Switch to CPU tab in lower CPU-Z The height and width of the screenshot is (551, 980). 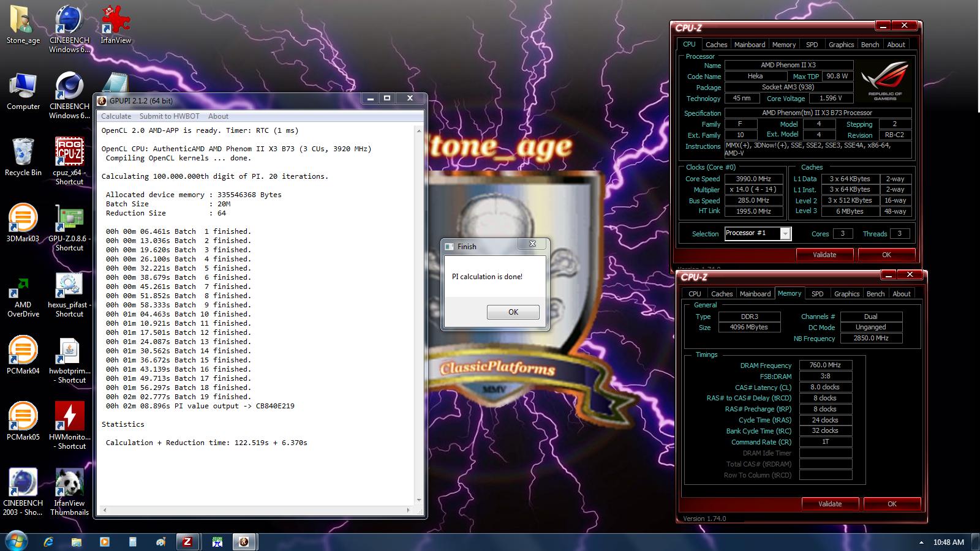pyautogui.click(x=695, y=294)
